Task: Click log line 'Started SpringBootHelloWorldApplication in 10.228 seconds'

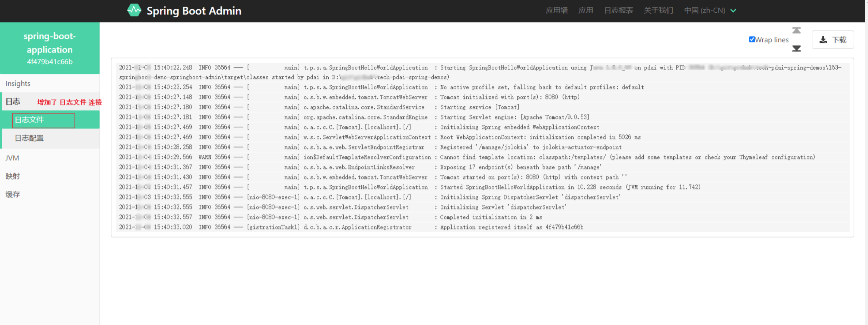Action: point(482,187)
